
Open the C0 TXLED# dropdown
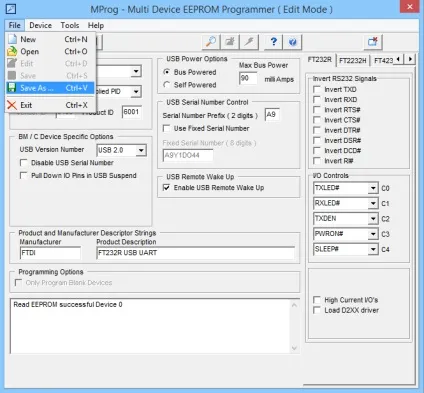click(x=373, y=188)
